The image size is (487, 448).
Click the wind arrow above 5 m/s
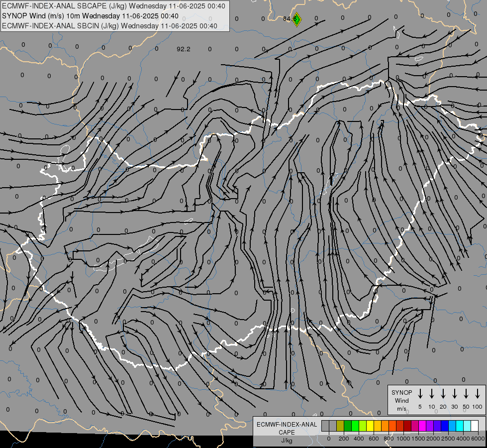(420, 394)
